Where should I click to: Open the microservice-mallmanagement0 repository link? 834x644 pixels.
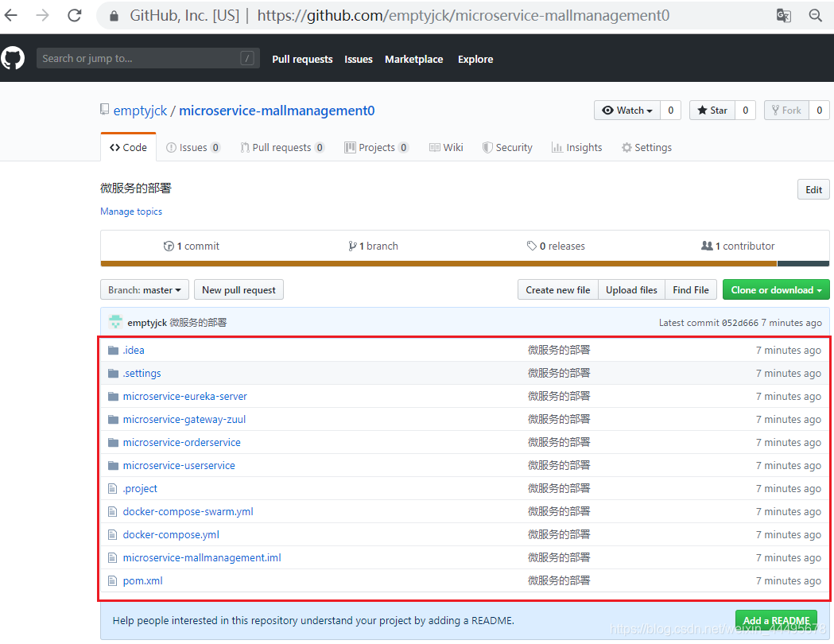[x=277, y=111]
